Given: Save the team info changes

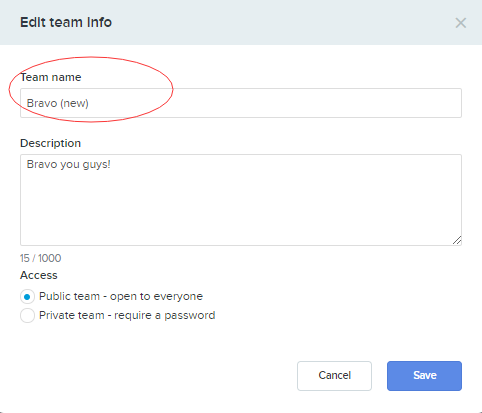Looking at the screenshot, I should pyautogui.click(x=424, y=376).
